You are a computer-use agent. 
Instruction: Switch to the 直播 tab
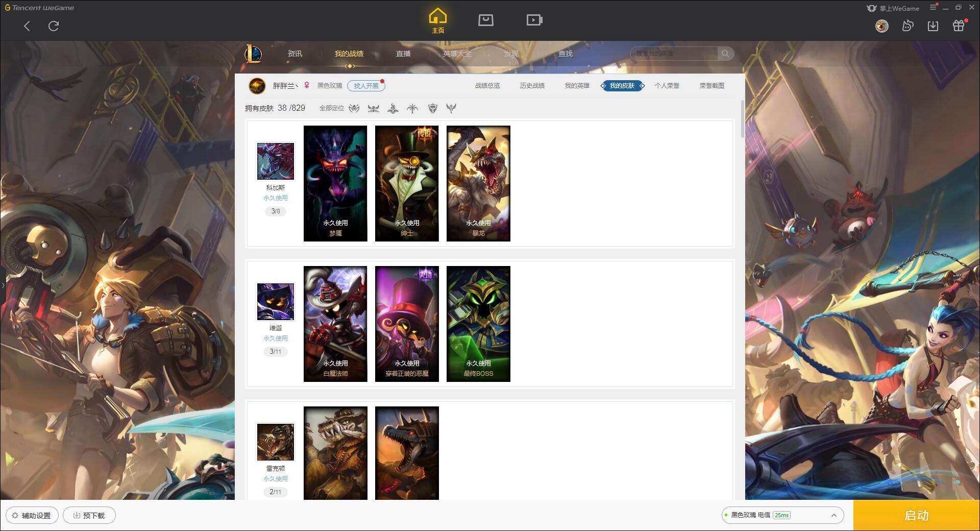point(403,54)
